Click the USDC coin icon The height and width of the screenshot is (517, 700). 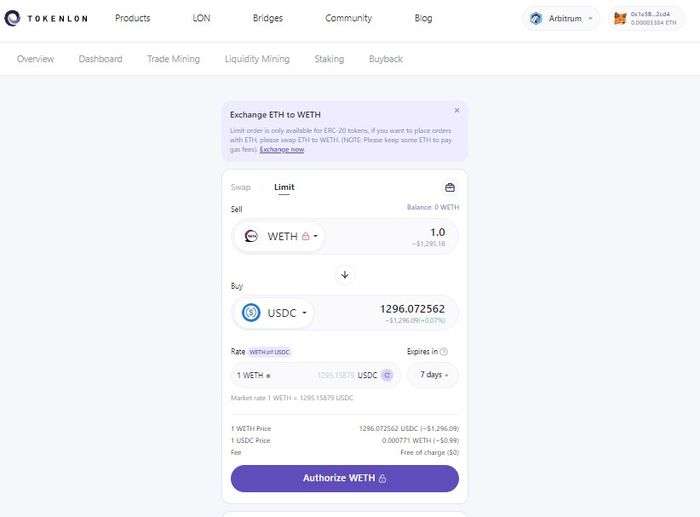tap(251, 313)
